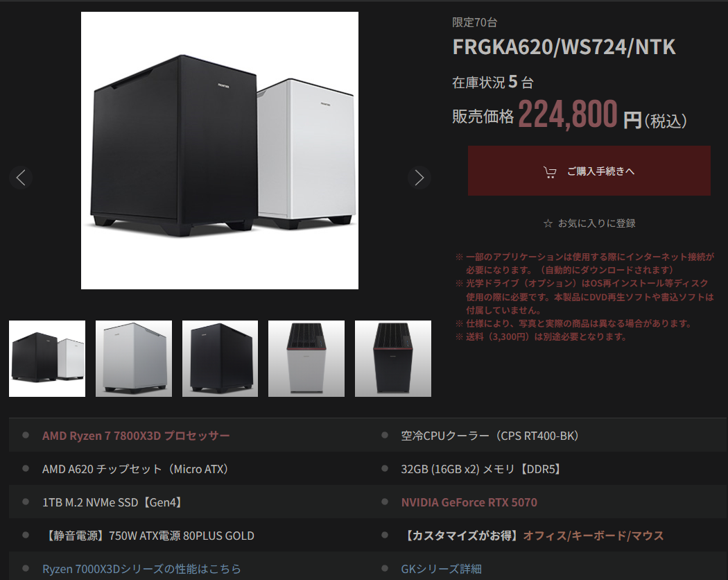The width and height of the screenshot is (728, 580).
Task: Advance to next product image with right arrow
Action: (419, 178)
